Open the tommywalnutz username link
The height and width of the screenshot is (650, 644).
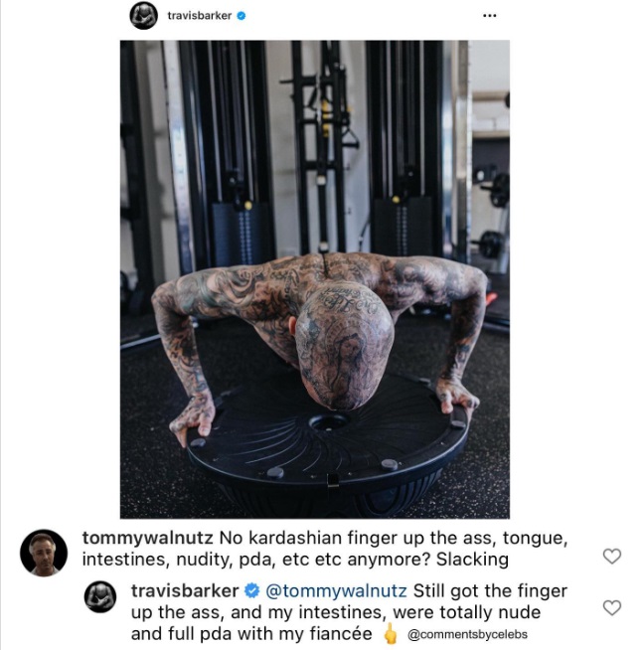coord(147,538)
